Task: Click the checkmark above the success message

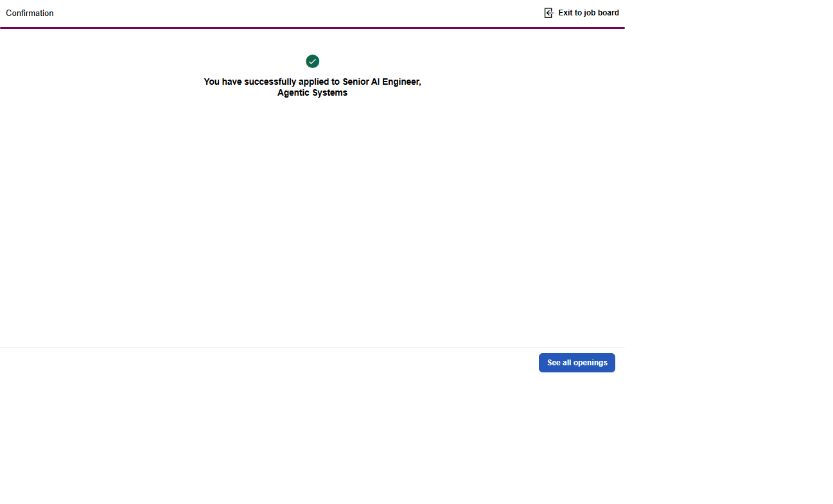Action: click(312, 62)
